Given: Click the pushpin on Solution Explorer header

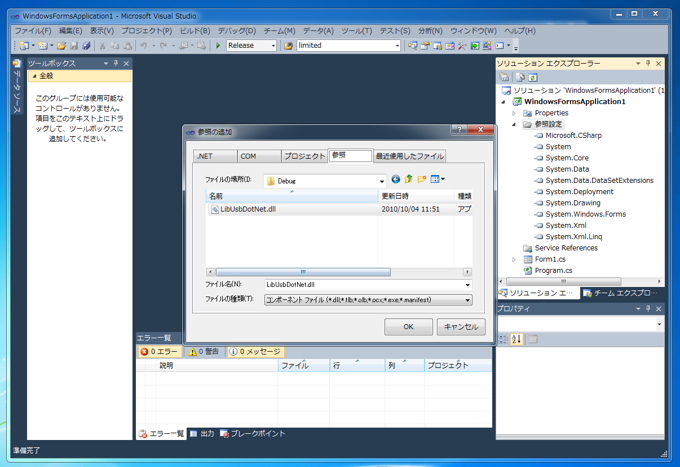Looking at the screenshot, I should point(648,63).
